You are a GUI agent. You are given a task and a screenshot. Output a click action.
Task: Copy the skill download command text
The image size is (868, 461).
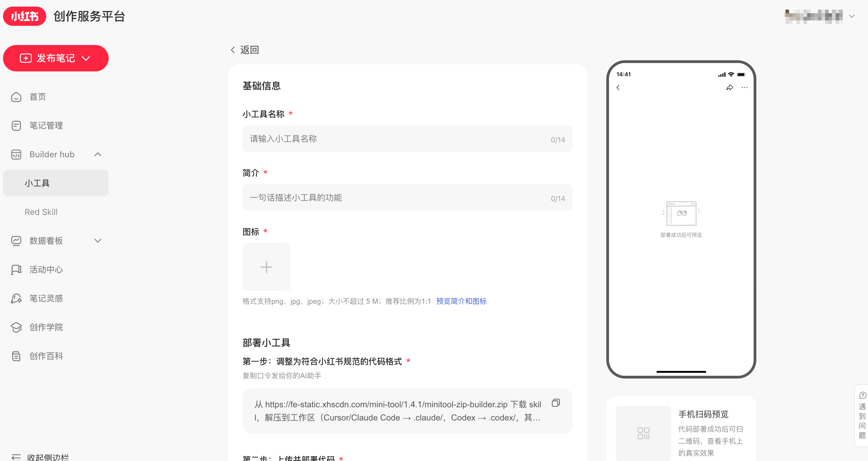tap(556, 403)
